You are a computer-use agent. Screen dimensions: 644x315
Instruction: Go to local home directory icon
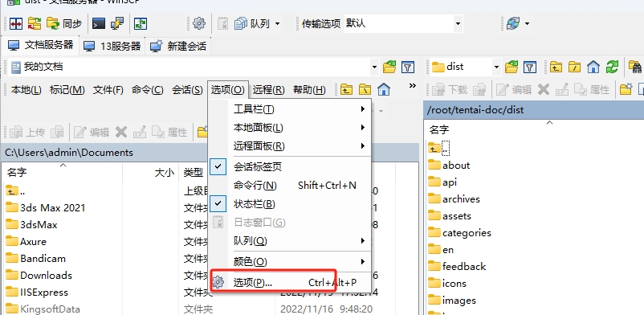click(x=384, y=89)
